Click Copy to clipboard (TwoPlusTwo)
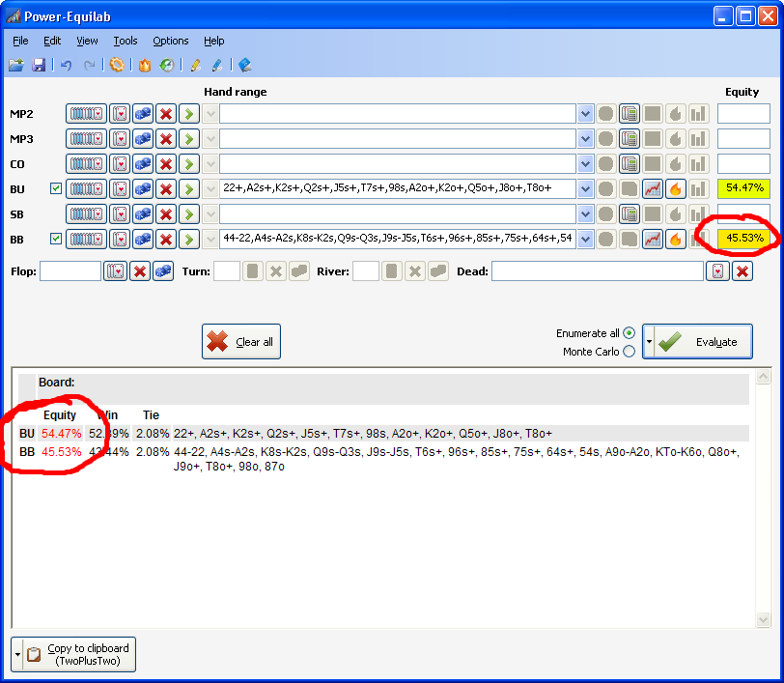Image resolution: width=784 pixels, height=683 pixels. (79, 654)
